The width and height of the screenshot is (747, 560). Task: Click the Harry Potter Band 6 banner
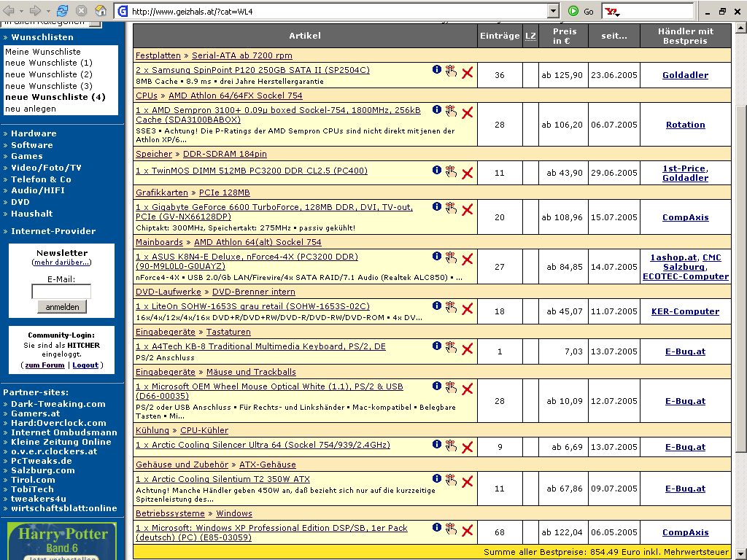click(62, 541)
